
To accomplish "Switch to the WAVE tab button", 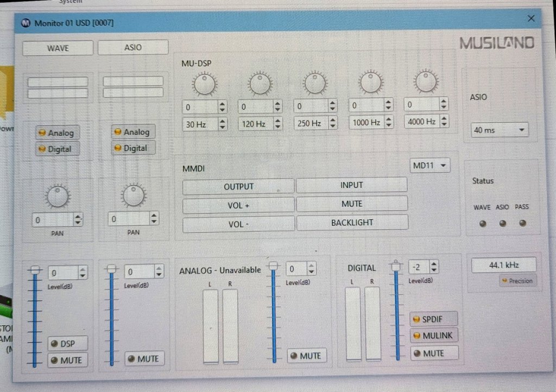I will (x=58, y=48).
